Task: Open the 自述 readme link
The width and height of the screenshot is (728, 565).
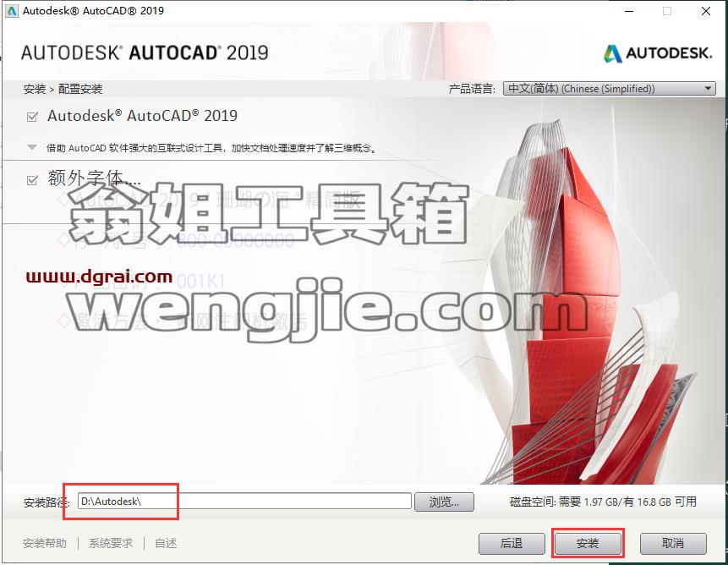Action: (x=166, y=543)
